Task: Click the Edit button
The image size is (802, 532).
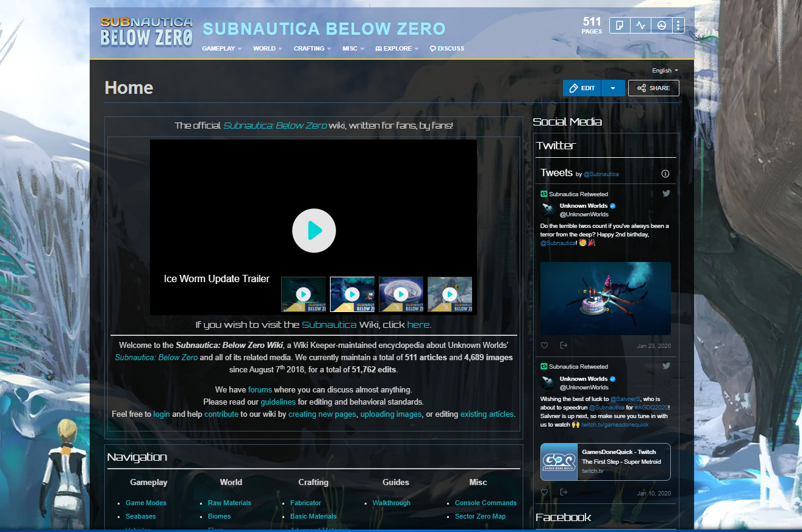Action: coord(582,88)
